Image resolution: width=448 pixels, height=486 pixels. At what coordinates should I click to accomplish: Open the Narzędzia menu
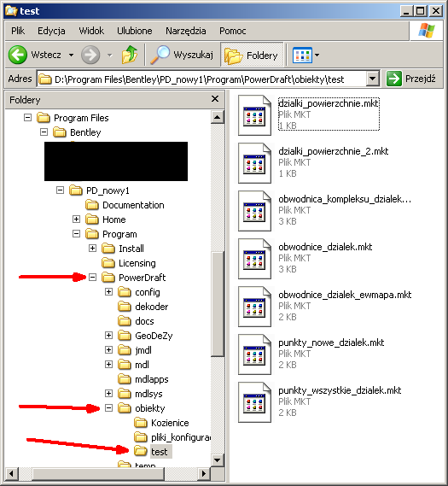(186, 31)
